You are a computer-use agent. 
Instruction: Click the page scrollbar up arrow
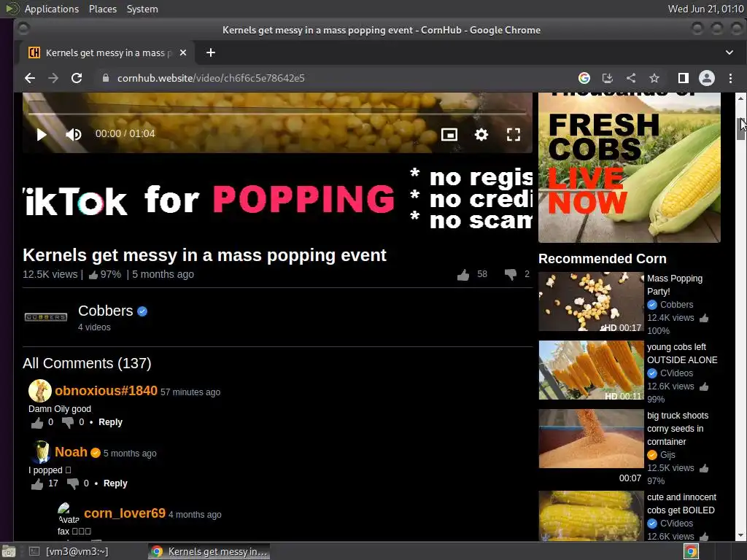[x=740, y=98]
